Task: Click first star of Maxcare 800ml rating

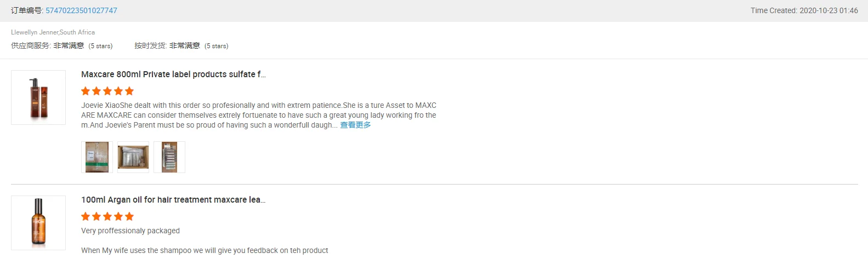Action: pyautogui.click(x=86, y=91)
